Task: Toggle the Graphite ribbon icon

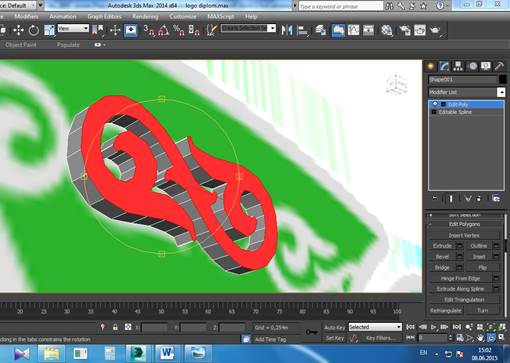Action: 338,30
